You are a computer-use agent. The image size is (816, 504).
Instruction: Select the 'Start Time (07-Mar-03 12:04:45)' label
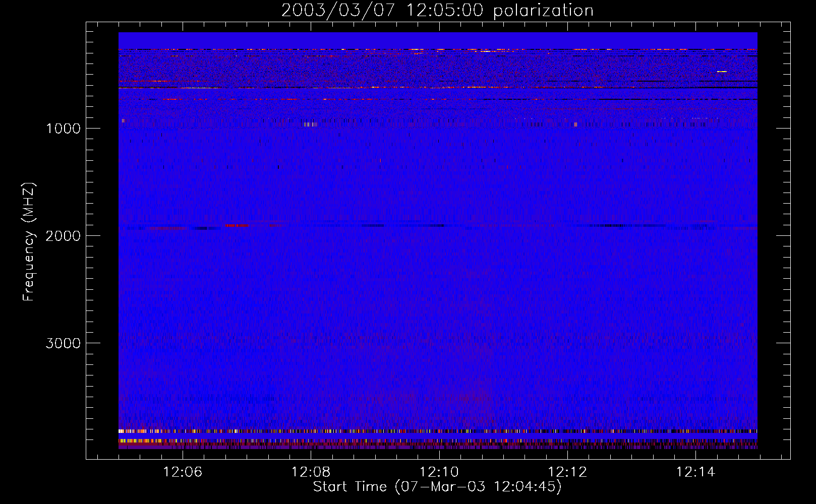437,487
